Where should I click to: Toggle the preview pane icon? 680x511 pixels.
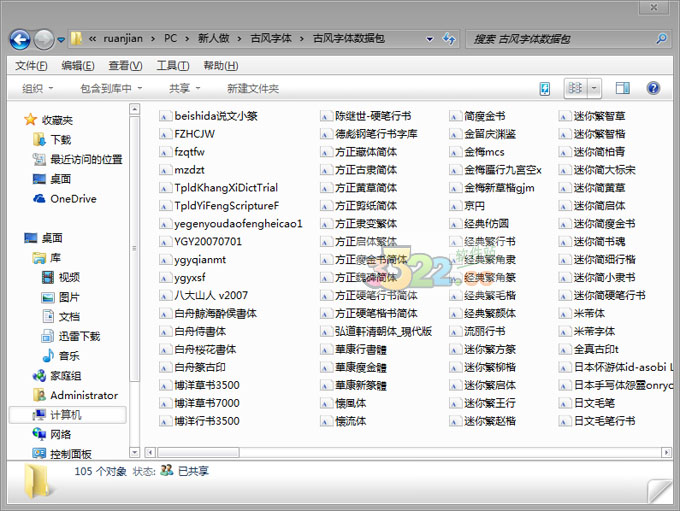[x=623, y=88]
